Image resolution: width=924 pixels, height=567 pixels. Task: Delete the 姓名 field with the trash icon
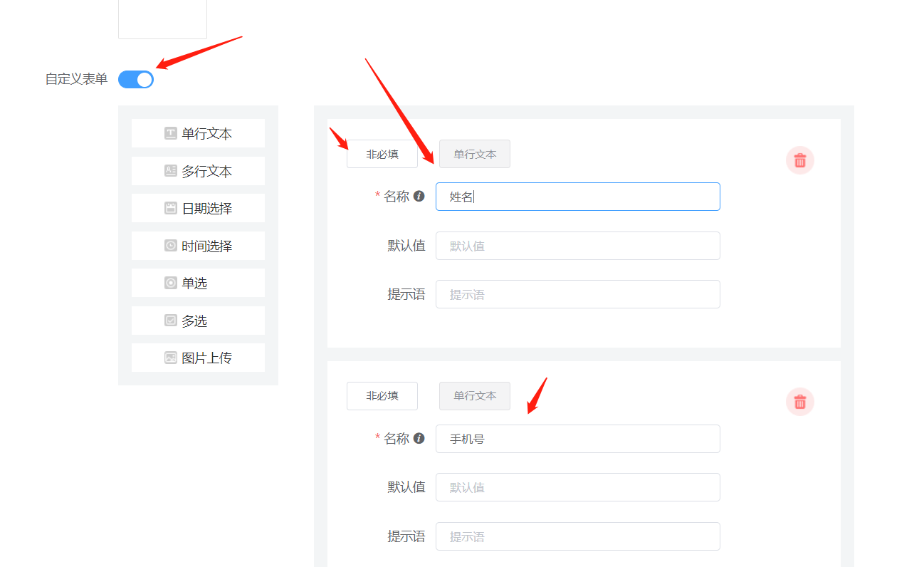[800, 160]
